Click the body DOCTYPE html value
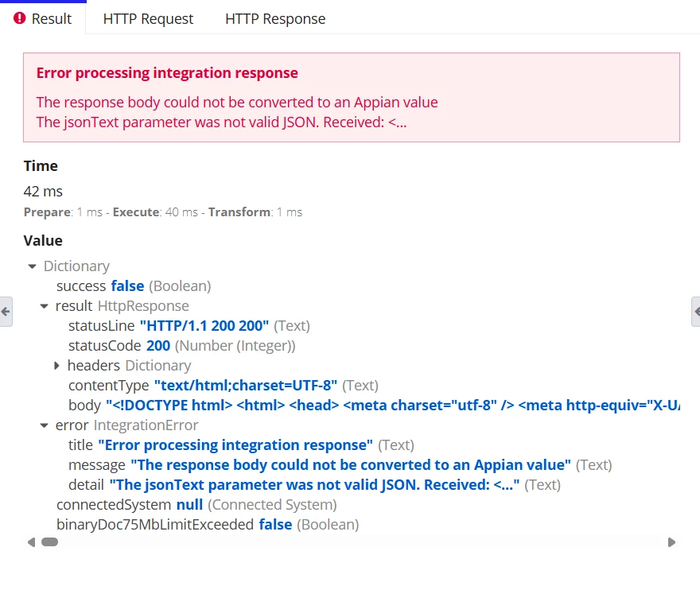 [x=393, y=406]
